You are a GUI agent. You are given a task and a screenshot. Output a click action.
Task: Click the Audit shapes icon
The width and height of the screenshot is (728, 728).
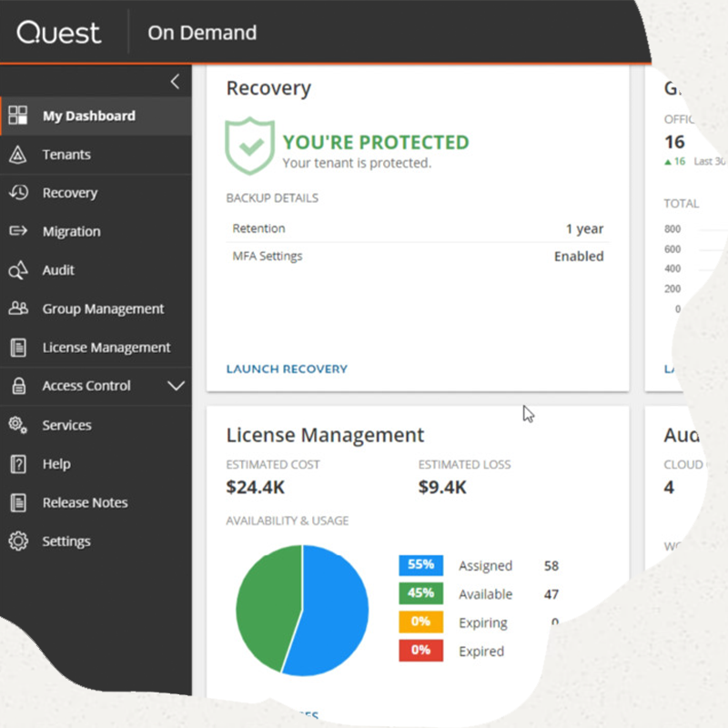pos(18,270)
